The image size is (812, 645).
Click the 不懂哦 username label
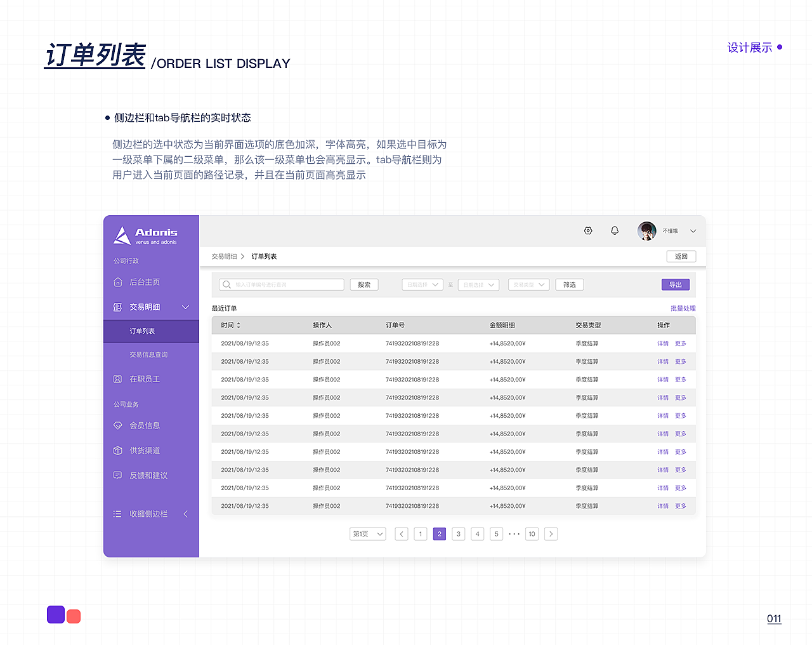(x=671, y=231)
